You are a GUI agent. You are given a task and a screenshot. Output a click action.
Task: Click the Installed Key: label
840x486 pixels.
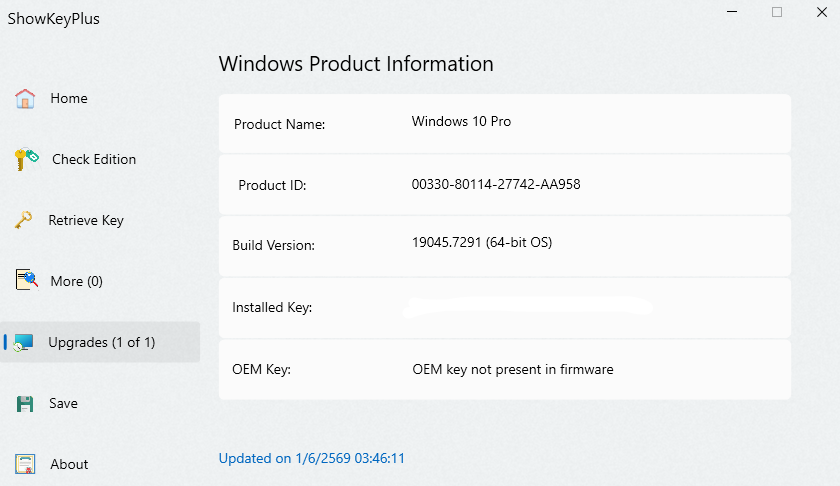[272, 307]
